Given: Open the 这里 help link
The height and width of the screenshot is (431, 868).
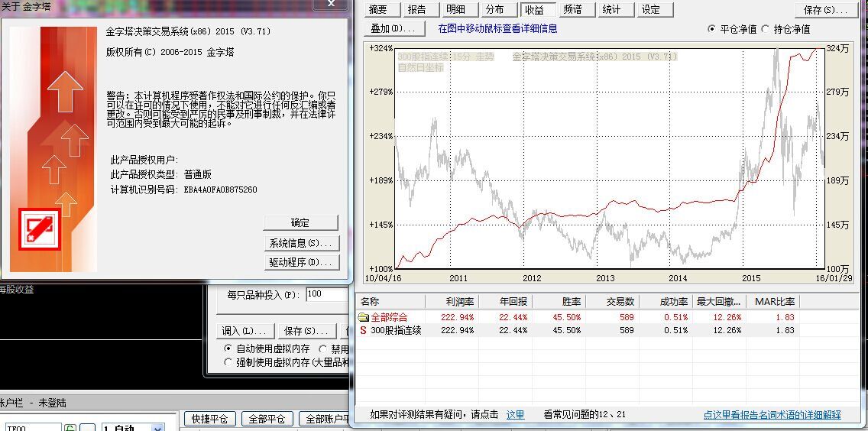Looking at the screenshot, I should pos(515,414).
